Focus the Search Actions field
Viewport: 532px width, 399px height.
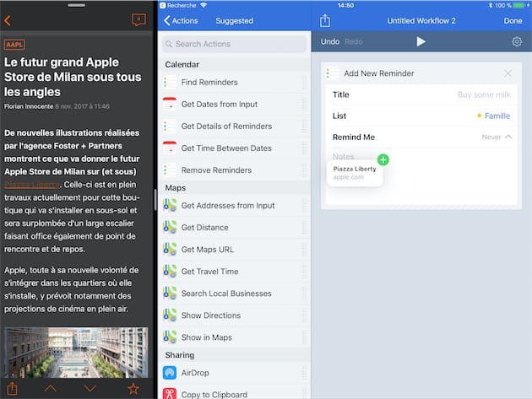235,44
